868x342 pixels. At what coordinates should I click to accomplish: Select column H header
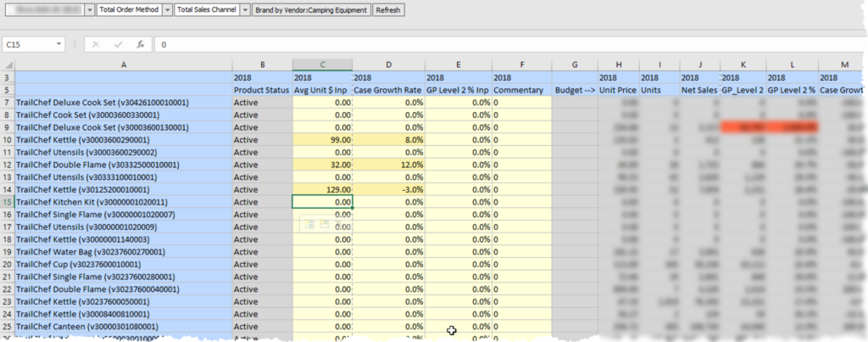click(618, 64)
